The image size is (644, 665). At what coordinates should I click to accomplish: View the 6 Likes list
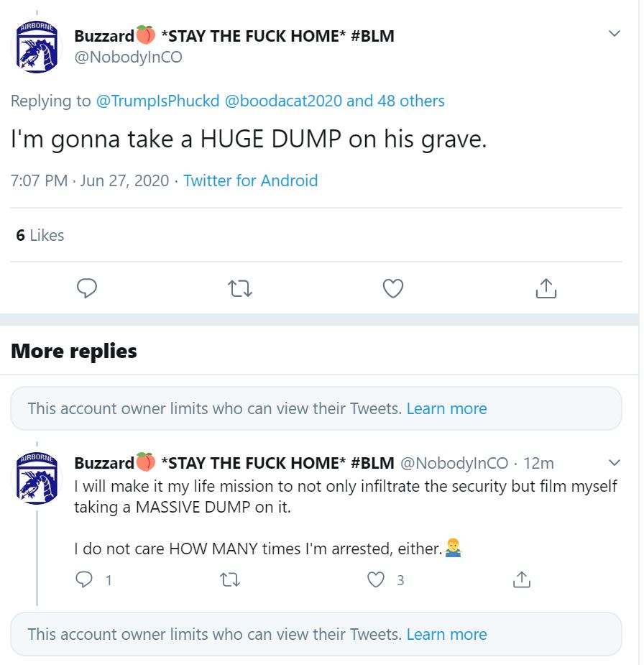pos(40,235)
